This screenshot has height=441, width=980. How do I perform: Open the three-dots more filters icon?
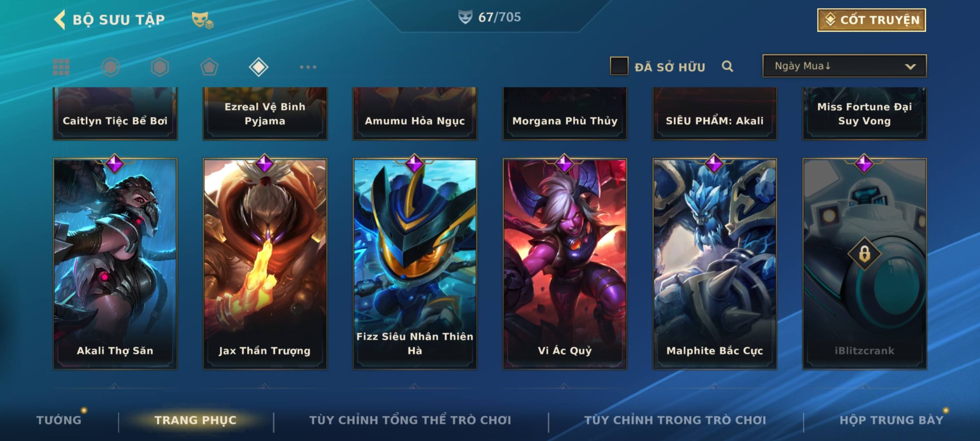click(308, 67)
